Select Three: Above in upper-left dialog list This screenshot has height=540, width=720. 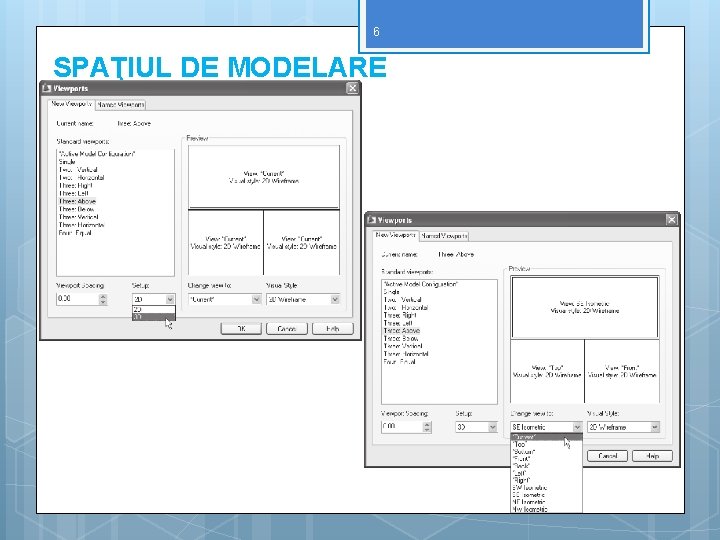point(77,201)
